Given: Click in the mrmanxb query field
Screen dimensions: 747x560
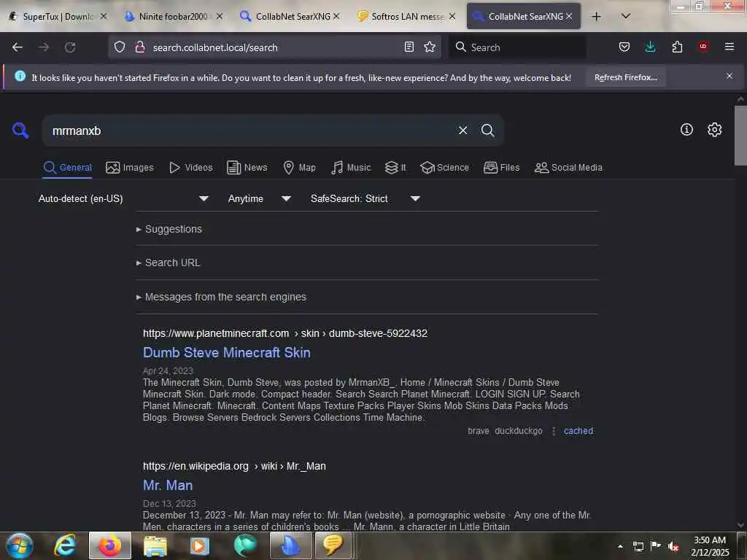Looking at the screenshot, I should [x=248, y=131].
